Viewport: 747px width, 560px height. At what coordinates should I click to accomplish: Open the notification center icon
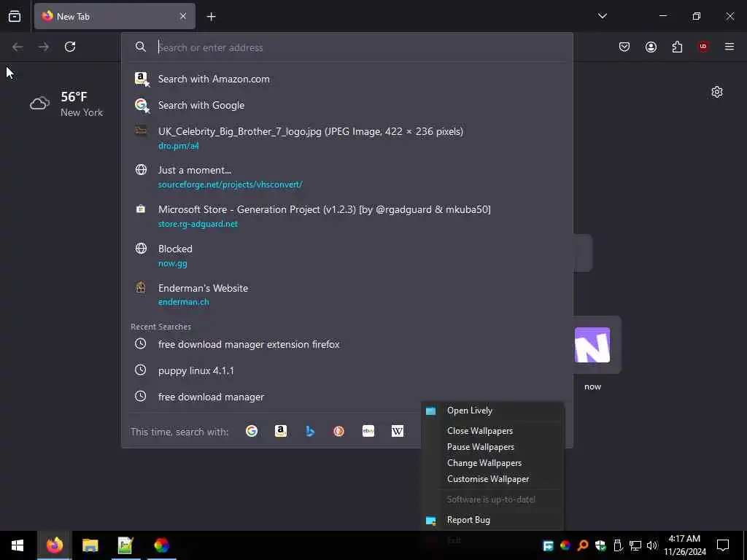coord(723,545)
